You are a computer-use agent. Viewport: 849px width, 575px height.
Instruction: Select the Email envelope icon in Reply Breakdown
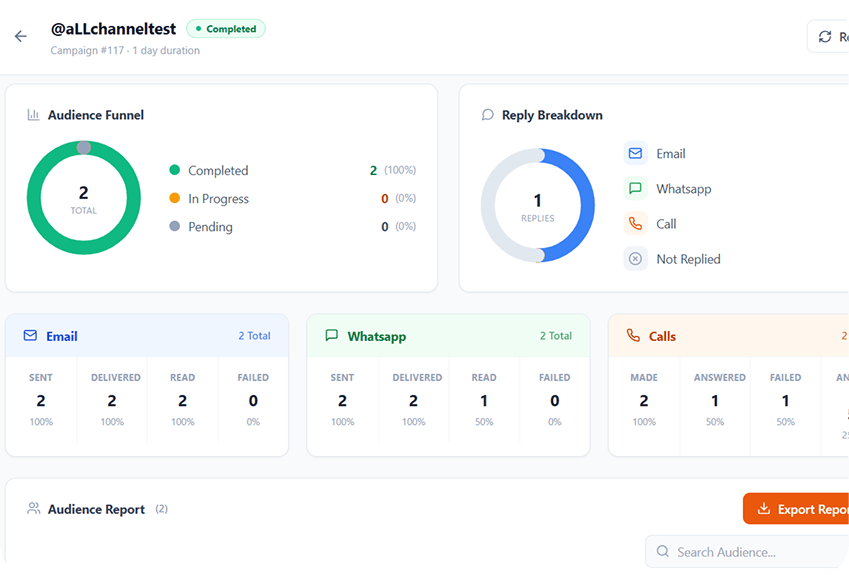tap(635, 153)
